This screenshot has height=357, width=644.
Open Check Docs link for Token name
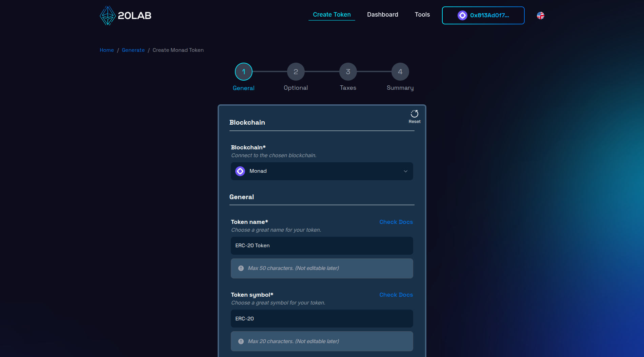[x=396, y=222]
